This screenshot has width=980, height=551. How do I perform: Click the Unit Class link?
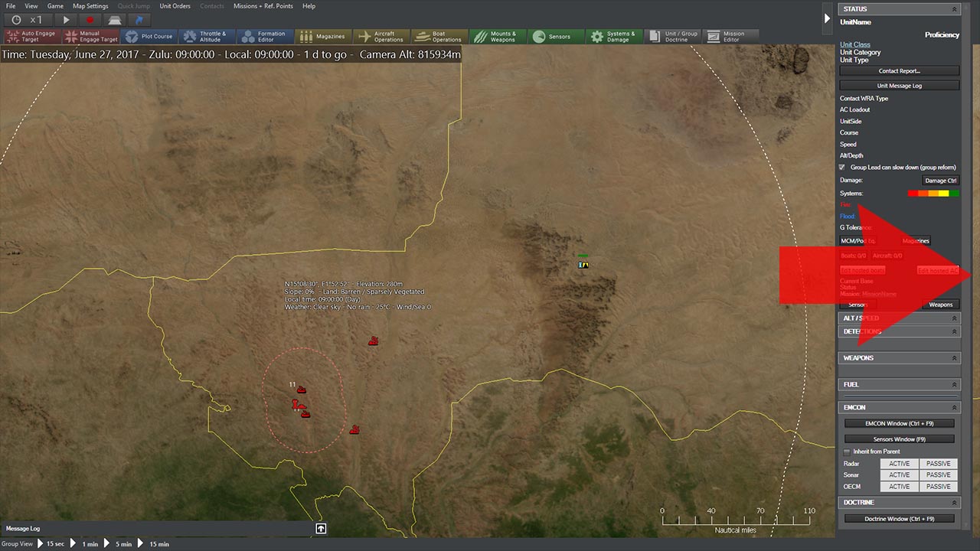click(x=855, y=45)
